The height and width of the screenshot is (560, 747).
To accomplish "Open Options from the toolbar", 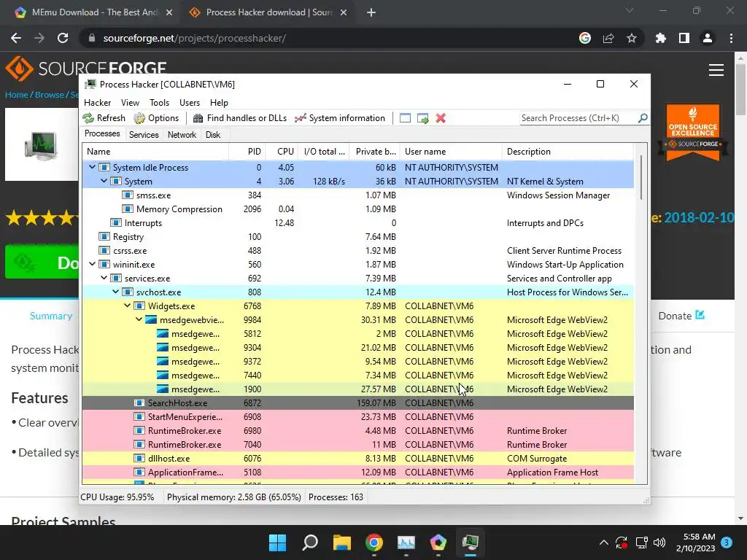I will click(x=156, y=118).
